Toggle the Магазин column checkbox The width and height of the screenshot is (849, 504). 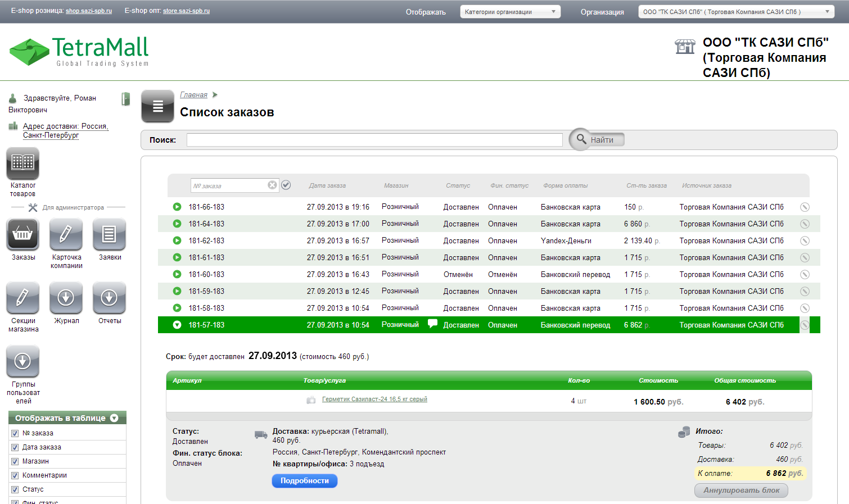[x=15, y=461]
